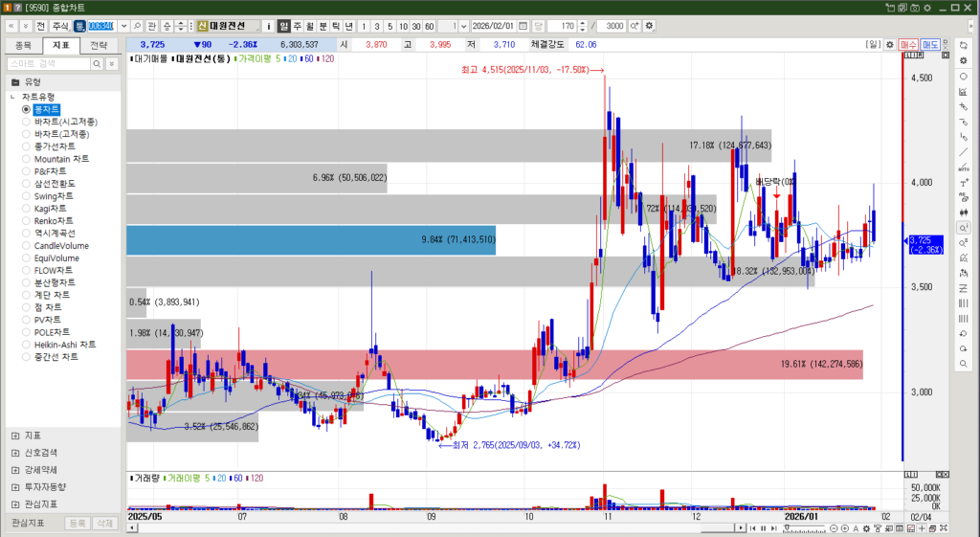Switch to the 종목 tab

pos(24,45)
